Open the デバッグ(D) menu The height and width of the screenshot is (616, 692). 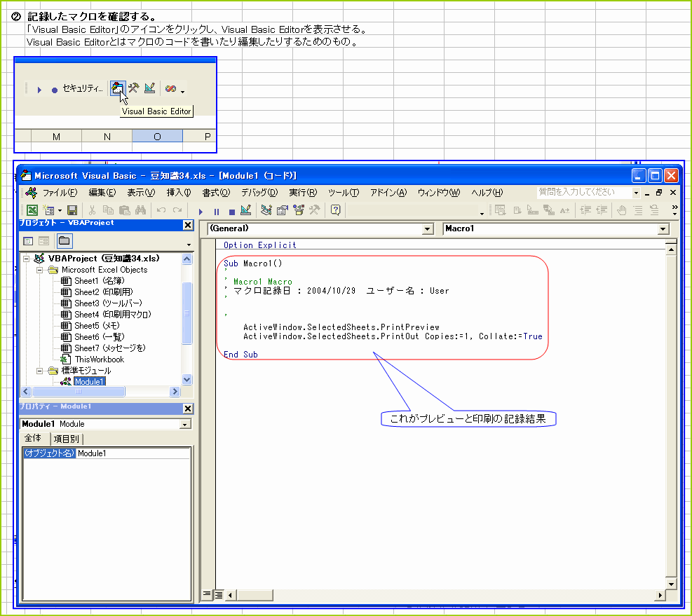pyautogui.click(x=259, y=193)
